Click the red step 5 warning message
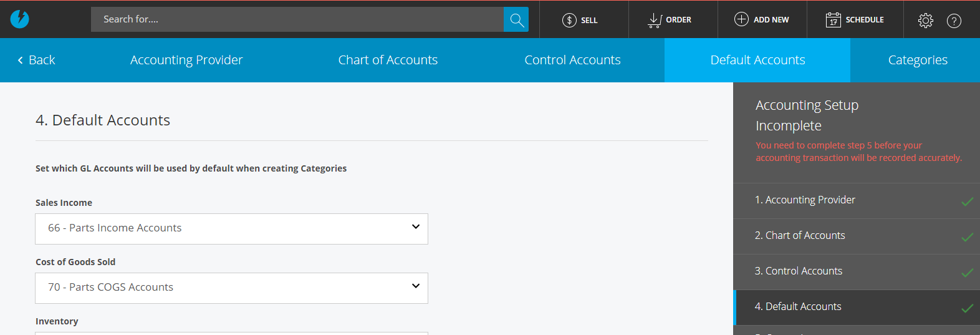This screenshot has height=335, width=980. pos(859,152)
